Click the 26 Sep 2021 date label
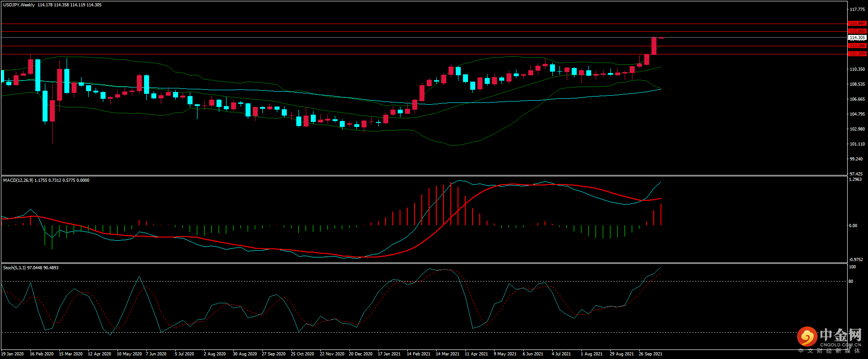The height and width of the screenshot is (359, 868). (x=650, y=354)
